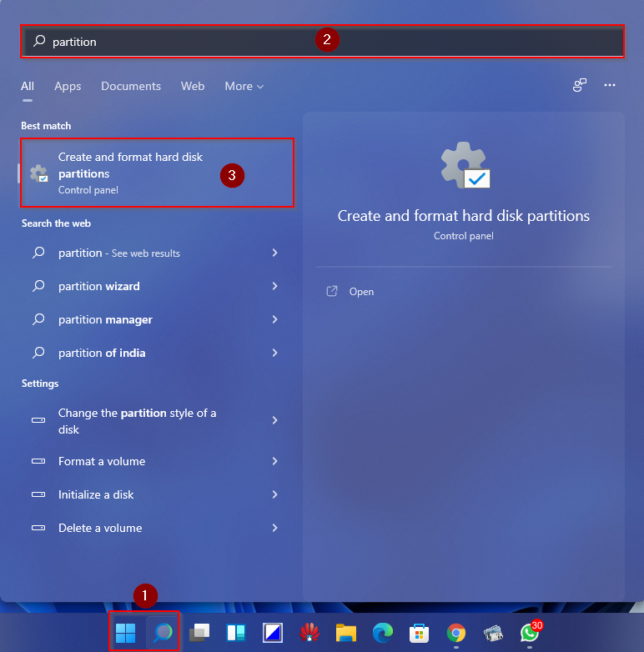Click the magnifier beside 'partition wizard'
Viewport: 644px width, 652px height.
[x=38, y=286]
